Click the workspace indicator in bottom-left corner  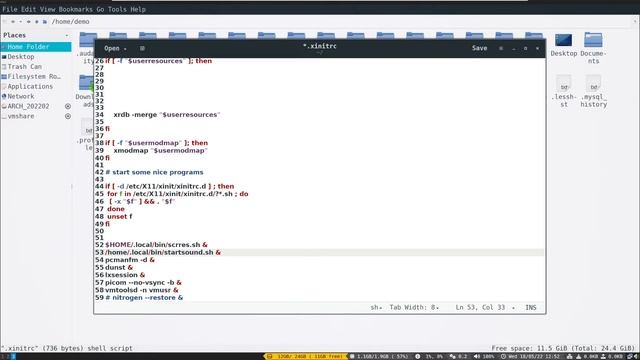(8, 356)
